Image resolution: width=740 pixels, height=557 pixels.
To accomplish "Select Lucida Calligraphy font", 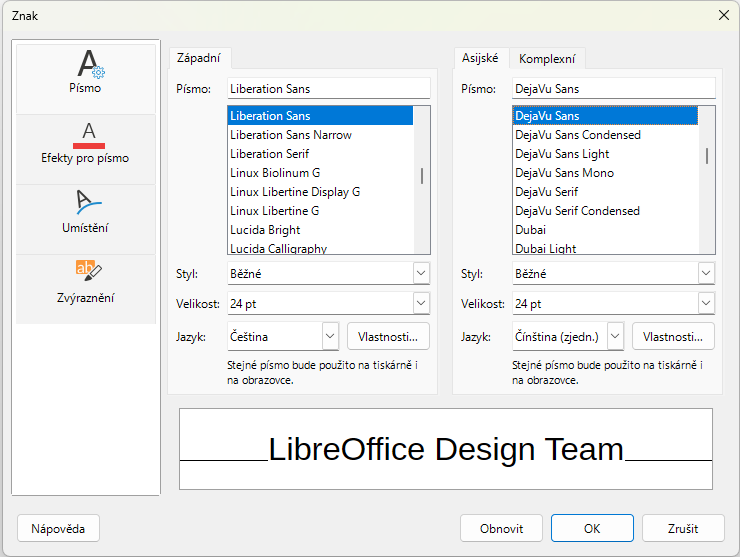I will point(320,247).
